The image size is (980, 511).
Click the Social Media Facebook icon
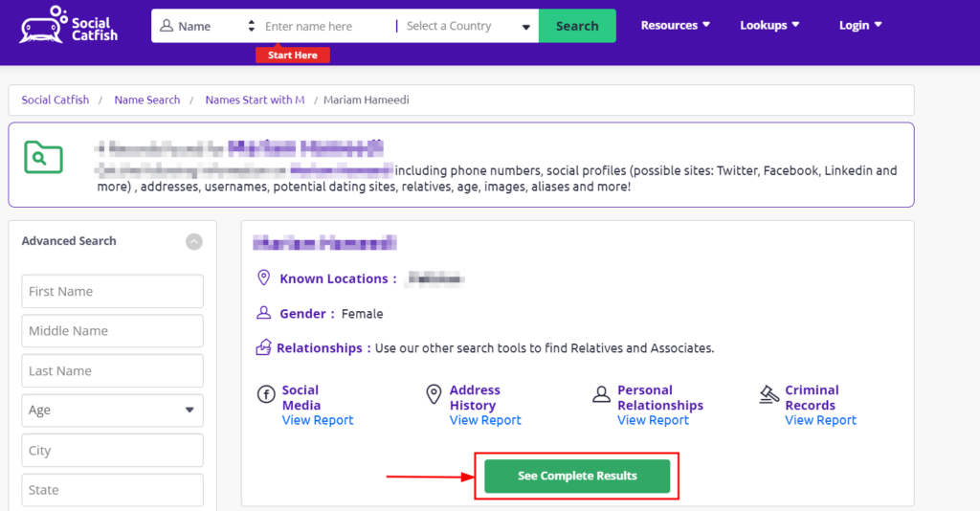click(266, 394)
